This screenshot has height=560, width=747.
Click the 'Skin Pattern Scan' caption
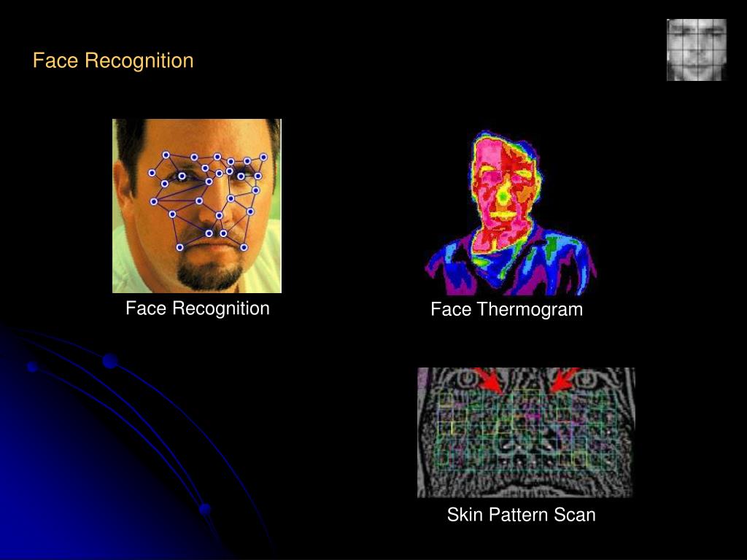click(521, 515)
